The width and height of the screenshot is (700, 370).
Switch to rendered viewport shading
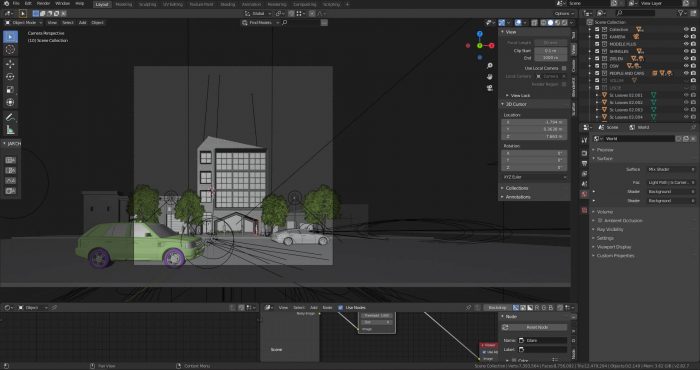[x=565, y=22]
